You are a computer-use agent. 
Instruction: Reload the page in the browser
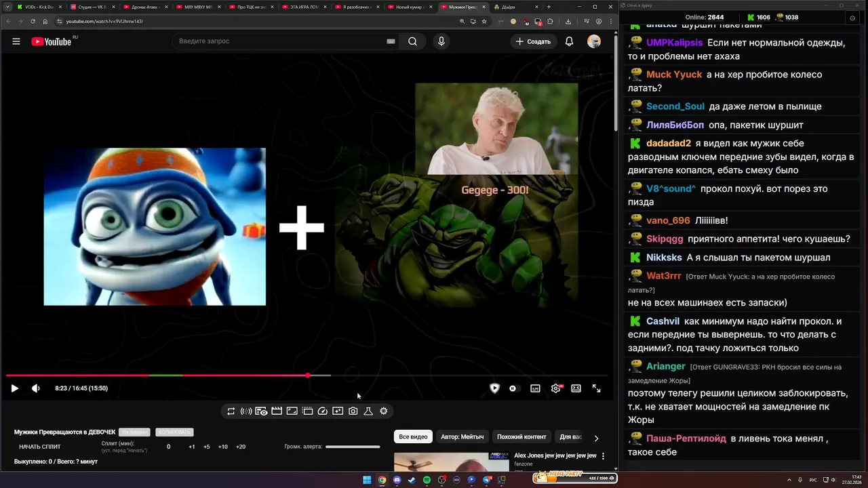click(x=33, y=21)
